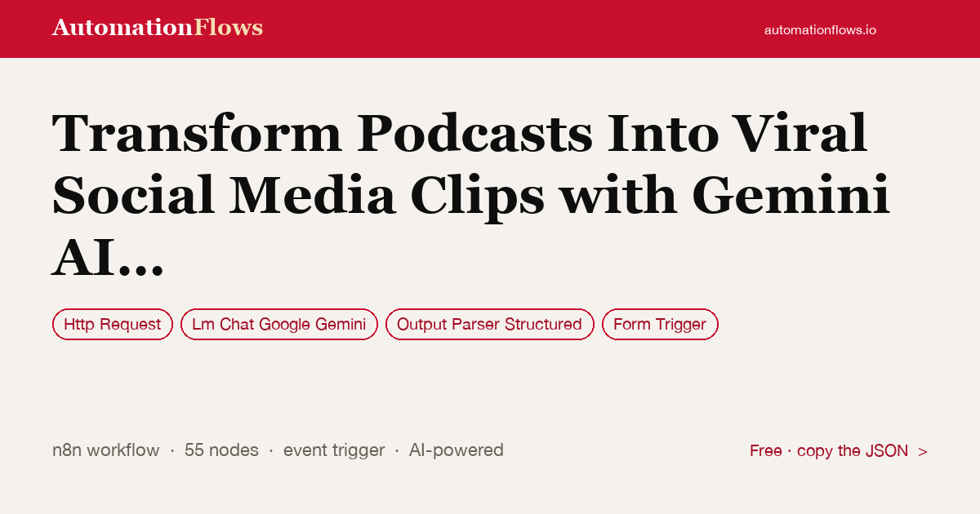Click Free · copy the JSON link

point(839,450)
